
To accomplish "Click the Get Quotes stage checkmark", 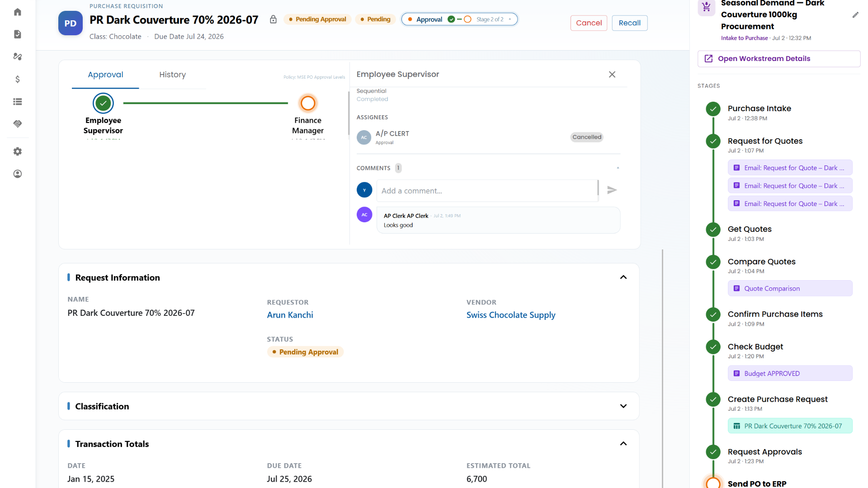I will coord(713,230).
